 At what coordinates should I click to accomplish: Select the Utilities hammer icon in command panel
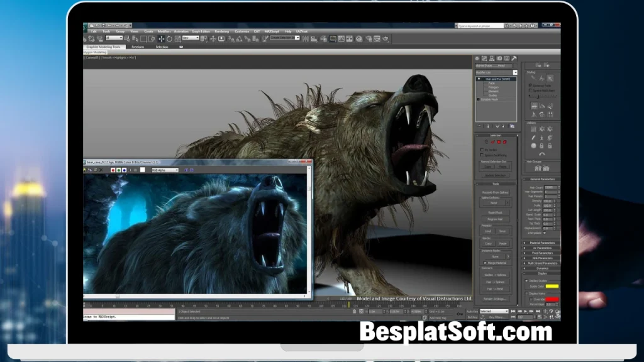click(x=514, y=58)
